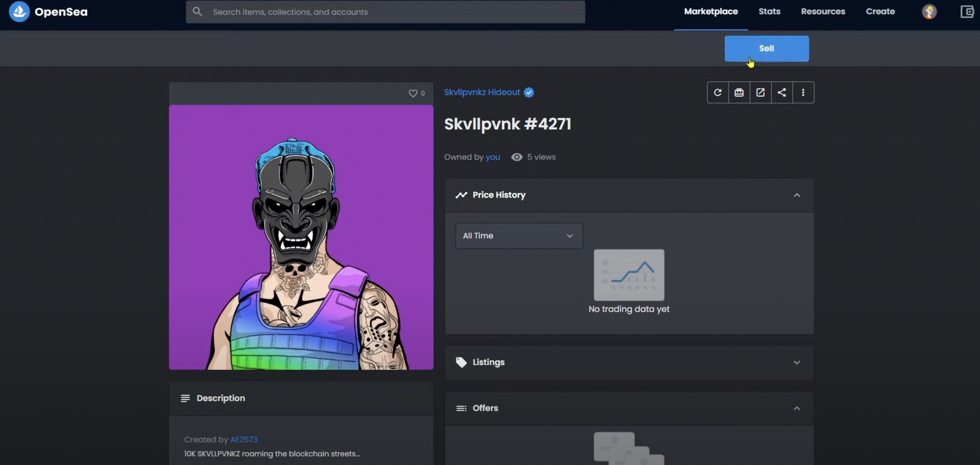
Task: Open the Resources menu
Action: (x=823, y=11)
